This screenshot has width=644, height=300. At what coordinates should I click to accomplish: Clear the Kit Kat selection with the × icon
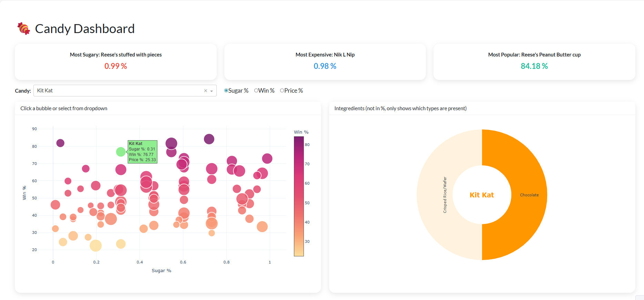point(206,91)
